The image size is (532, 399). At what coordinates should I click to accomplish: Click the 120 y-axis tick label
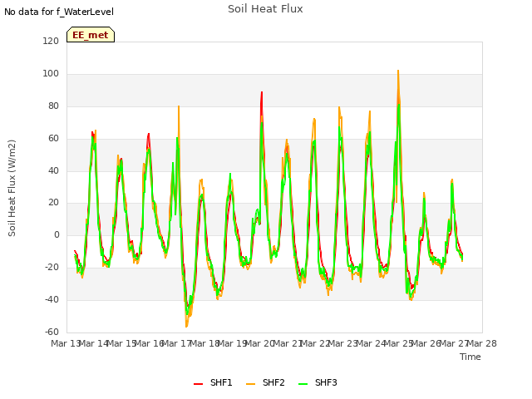(51, 41)
